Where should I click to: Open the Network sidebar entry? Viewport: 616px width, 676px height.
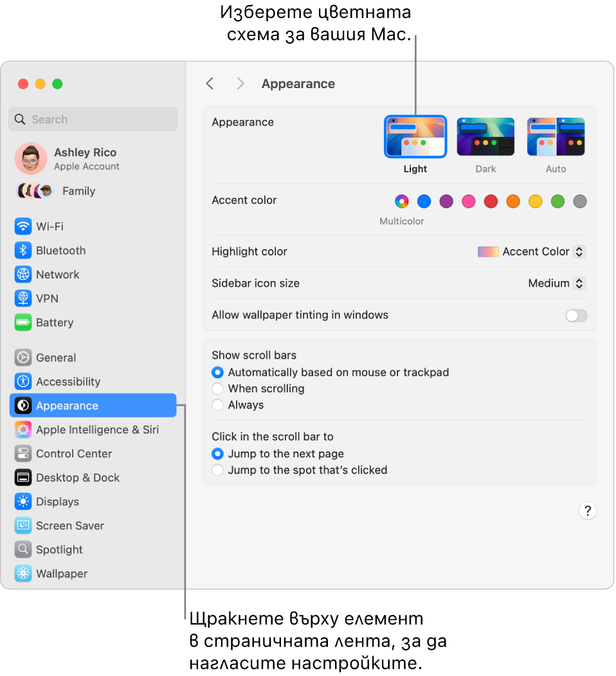click(x=93, y=275)
